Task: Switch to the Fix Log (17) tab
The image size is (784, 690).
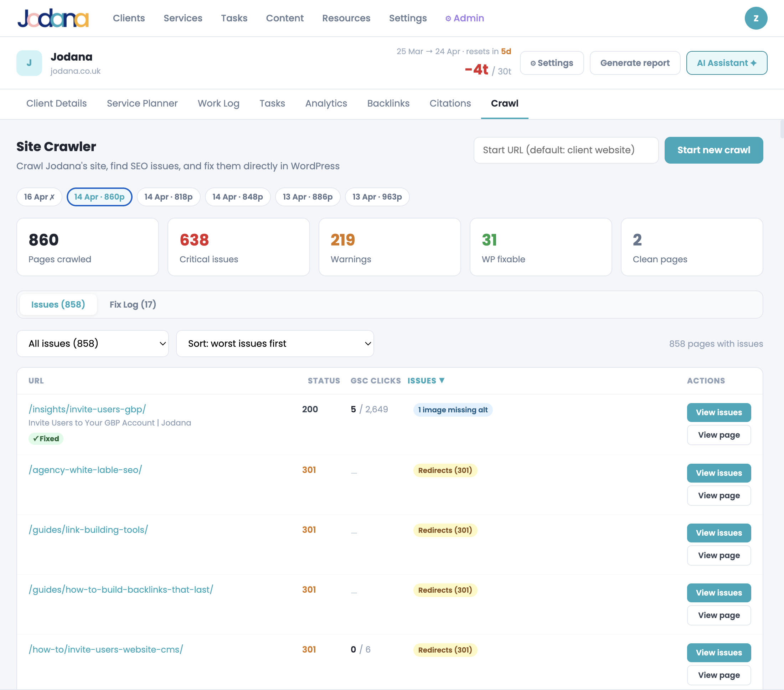Action: (x=133, y=304)
